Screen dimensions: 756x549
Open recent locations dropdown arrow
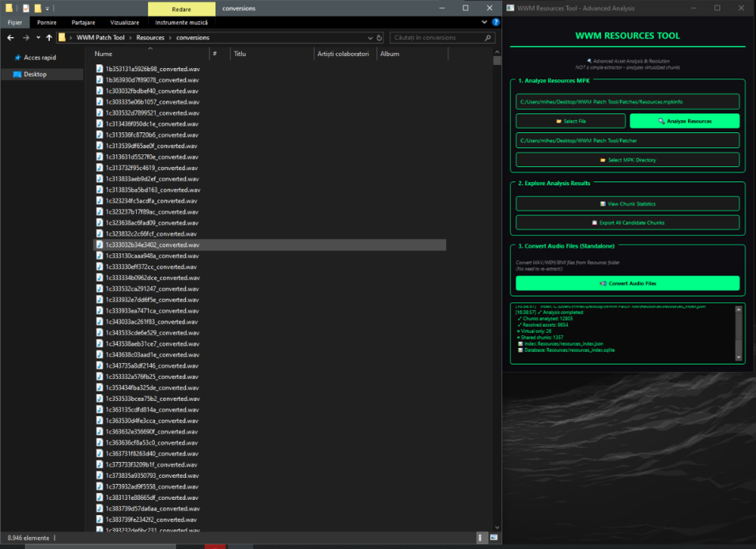[x=38, y=37]
